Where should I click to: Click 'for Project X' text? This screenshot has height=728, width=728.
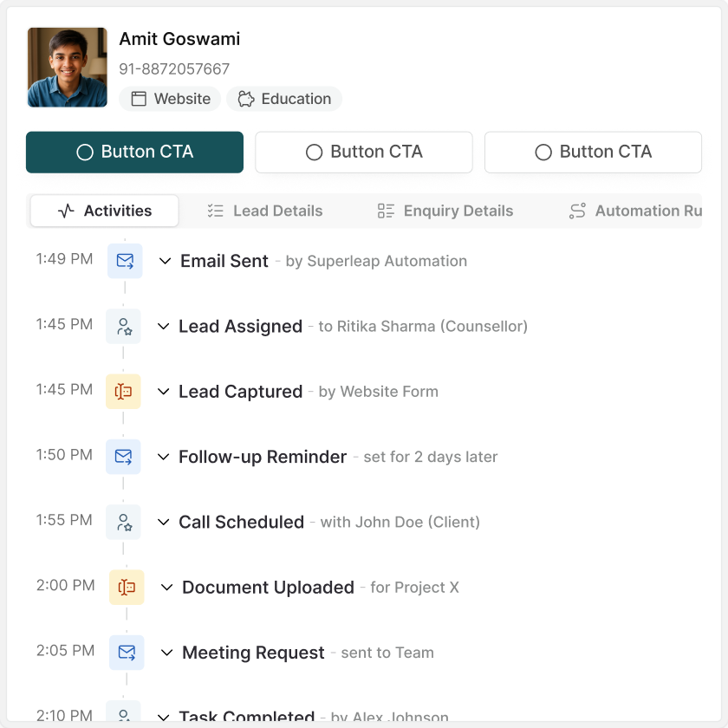click(414, 588)
